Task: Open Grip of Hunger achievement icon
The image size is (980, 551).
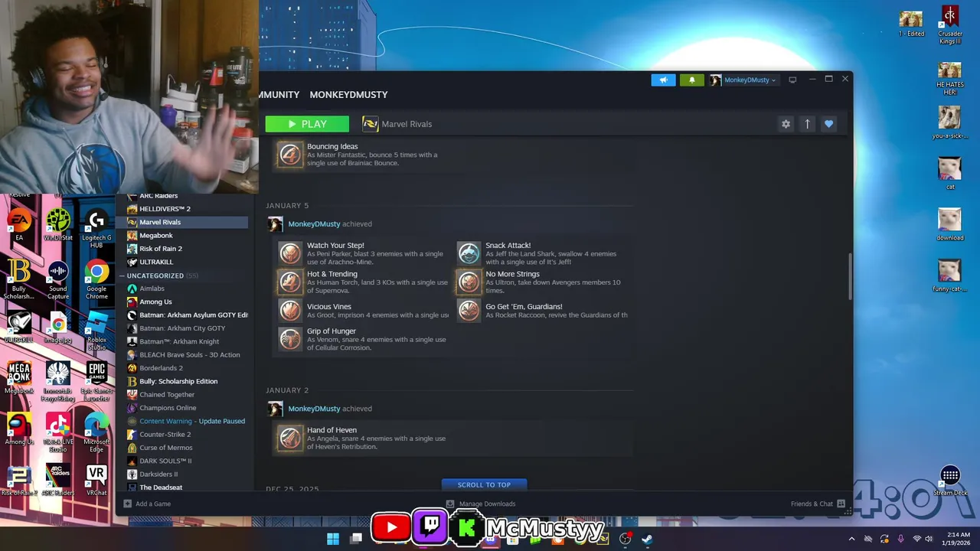Action: [289, 339]
